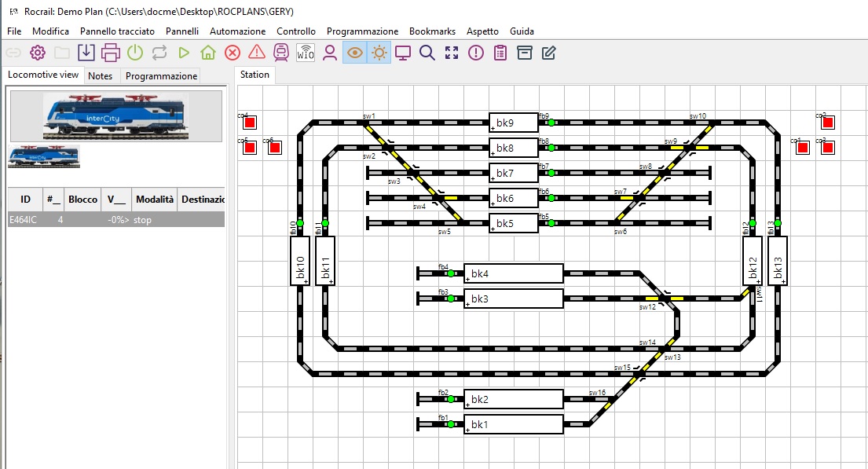The image size is (868, 469).
Task: Toggle the sun lights toolbar button
Action: pos(379,53)
